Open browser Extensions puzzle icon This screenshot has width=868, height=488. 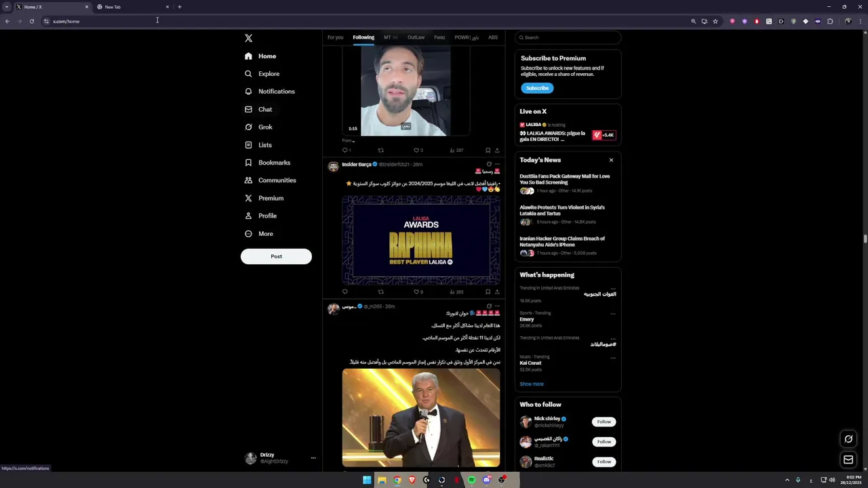(829, 21)
